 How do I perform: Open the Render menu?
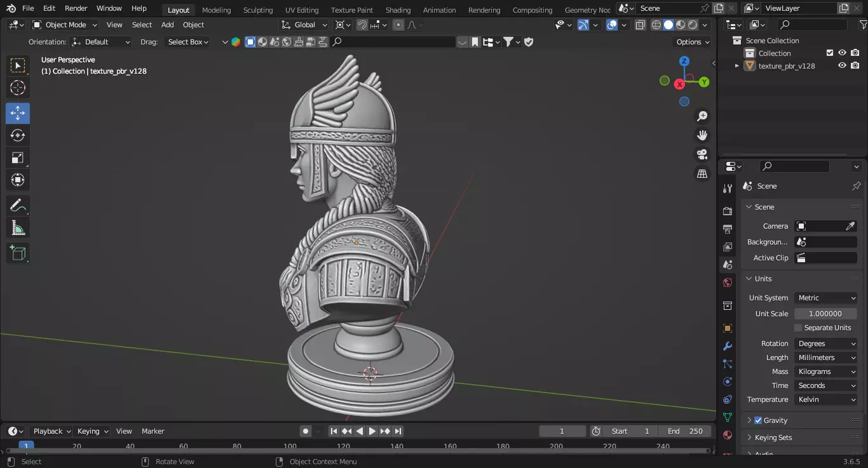(x=76, y=8)
